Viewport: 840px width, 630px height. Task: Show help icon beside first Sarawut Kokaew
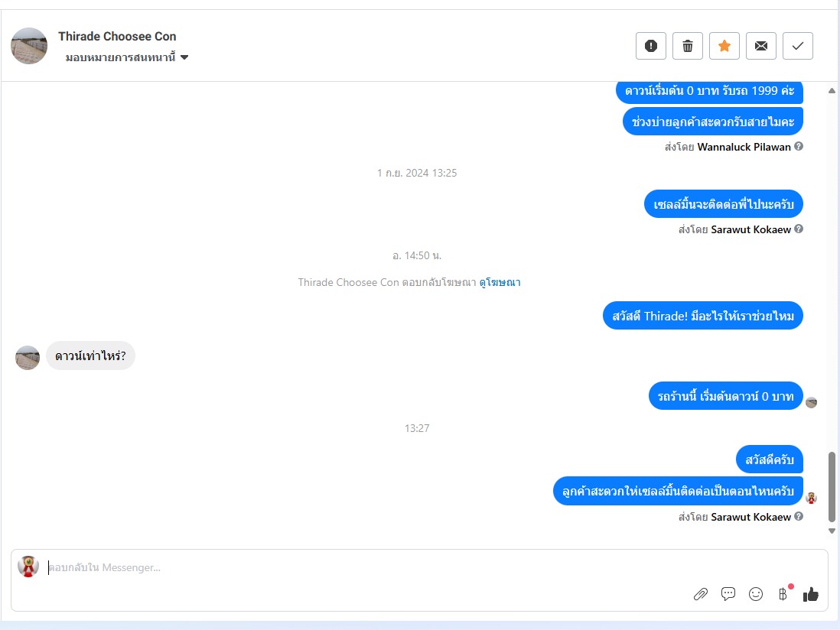pos(799,229)
